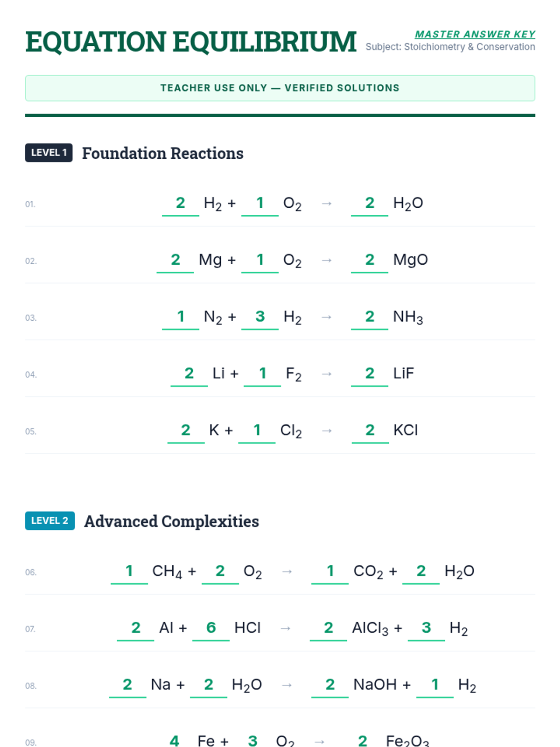The image size is (560, 747).
Task: Click the reaction arrow in the Li equation
Action: (327, 374)
